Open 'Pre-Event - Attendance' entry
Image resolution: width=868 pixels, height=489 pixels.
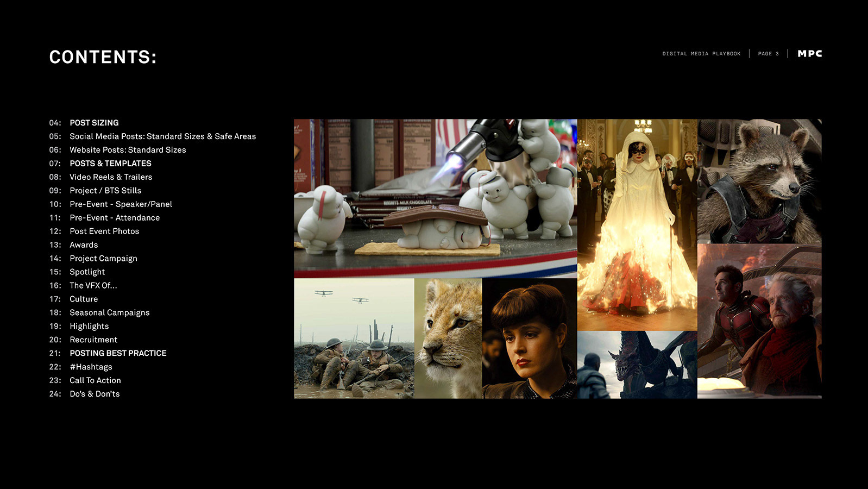coord(115,218)
